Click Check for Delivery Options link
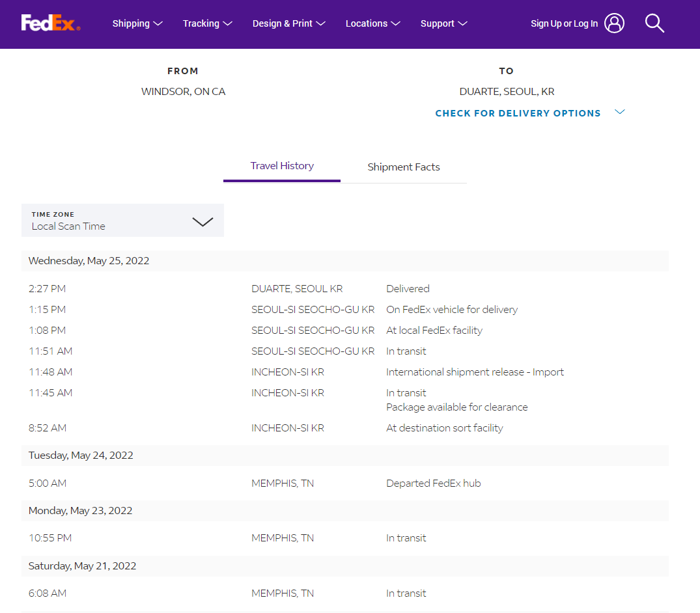Image resolution: width=700 pixels, height=613 pixels. pos(518,113)
